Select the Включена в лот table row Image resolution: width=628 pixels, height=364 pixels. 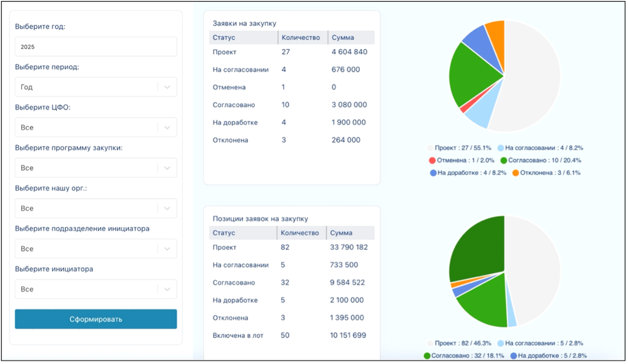click(292, 336)
